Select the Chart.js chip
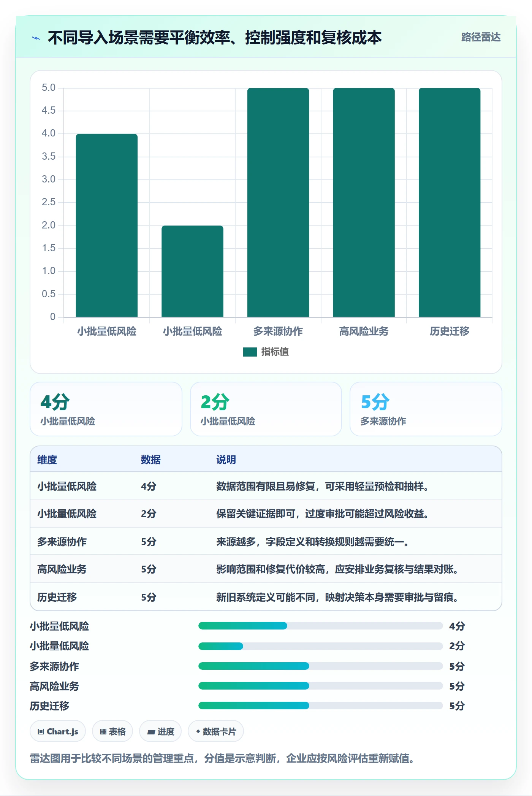This screenshot has height=796, width=532. coord(58,731)
